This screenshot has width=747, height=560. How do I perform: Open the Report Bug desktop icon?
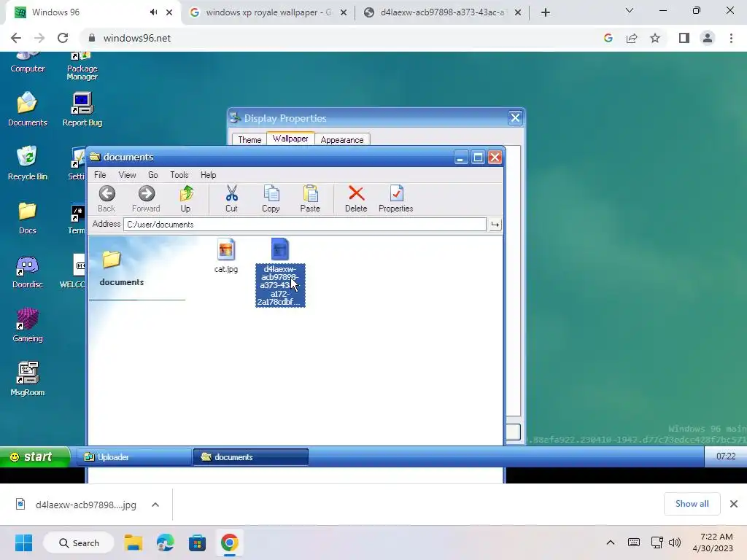(x=82, y=109)
